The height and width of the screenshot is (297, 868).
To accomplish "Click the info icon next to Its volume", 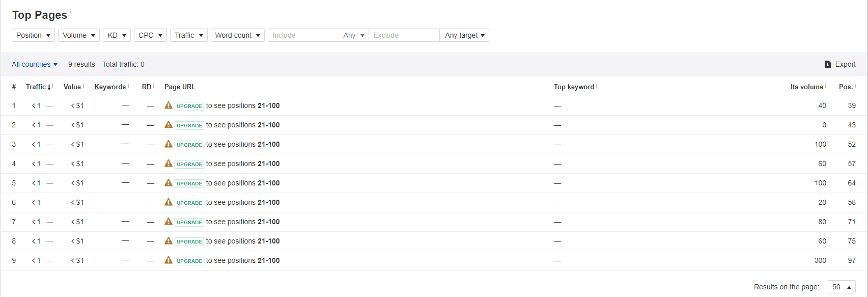I will (826, 86).
